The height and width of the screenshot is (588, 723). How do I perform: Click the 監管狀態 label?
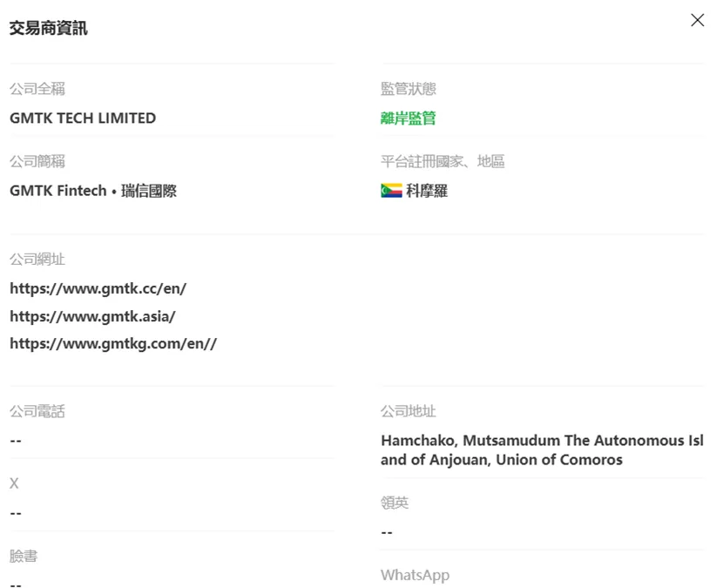click(x=408, y=89)
